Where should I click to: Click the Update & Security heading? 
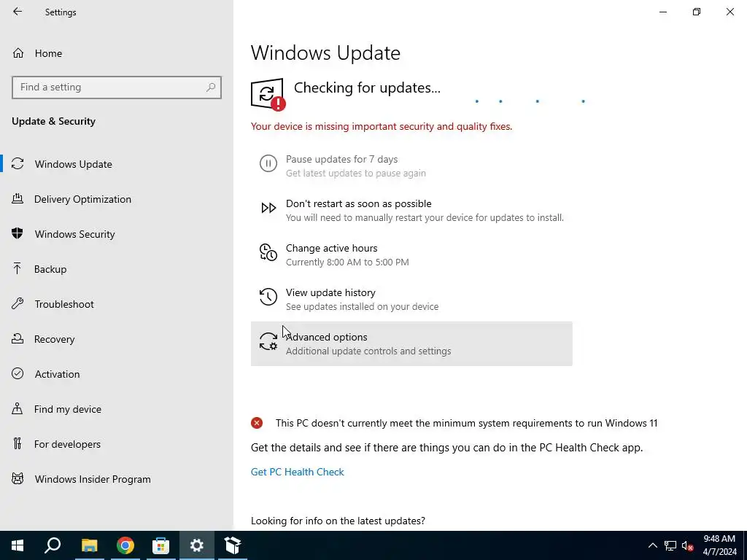[x=53, y=122]
